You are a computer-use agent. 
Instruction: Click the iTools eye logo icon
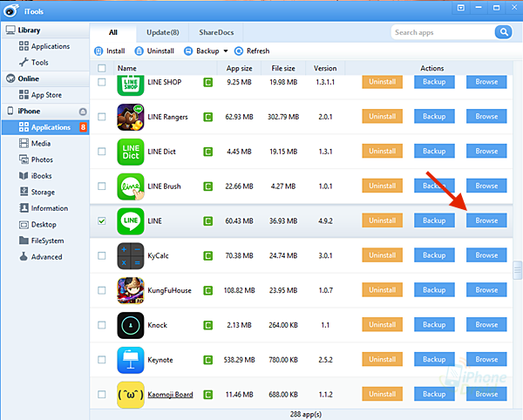tap(11, 10)
